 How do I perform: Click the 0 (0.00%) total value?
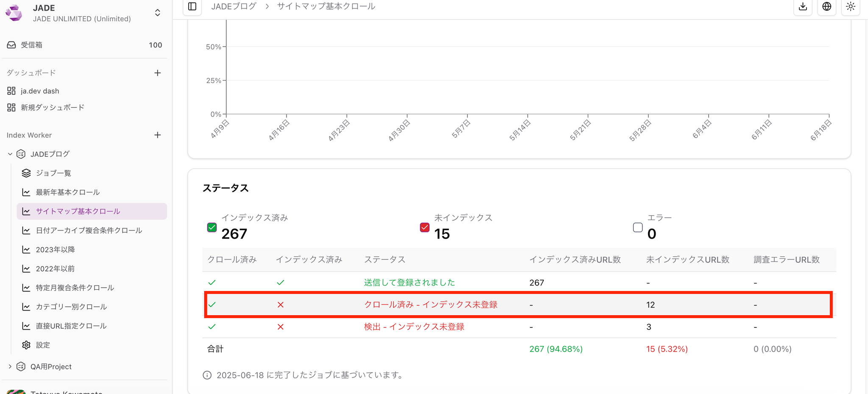(773, 349)
